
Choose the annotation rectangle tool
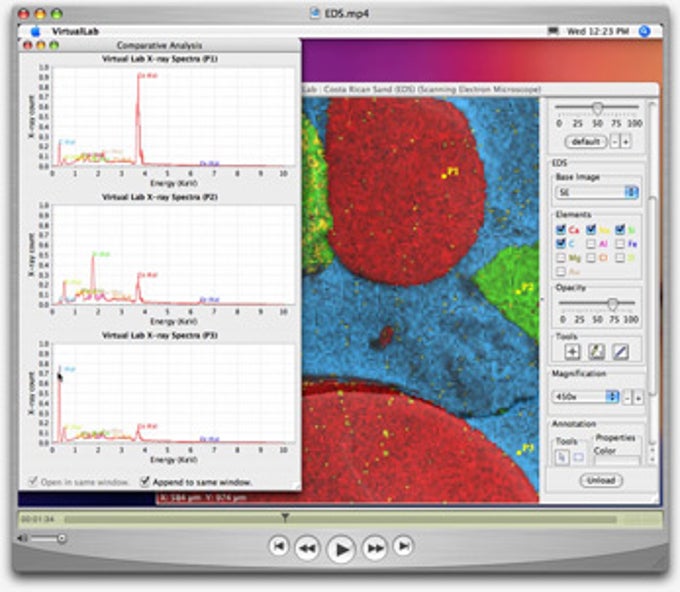click(579, 457)
